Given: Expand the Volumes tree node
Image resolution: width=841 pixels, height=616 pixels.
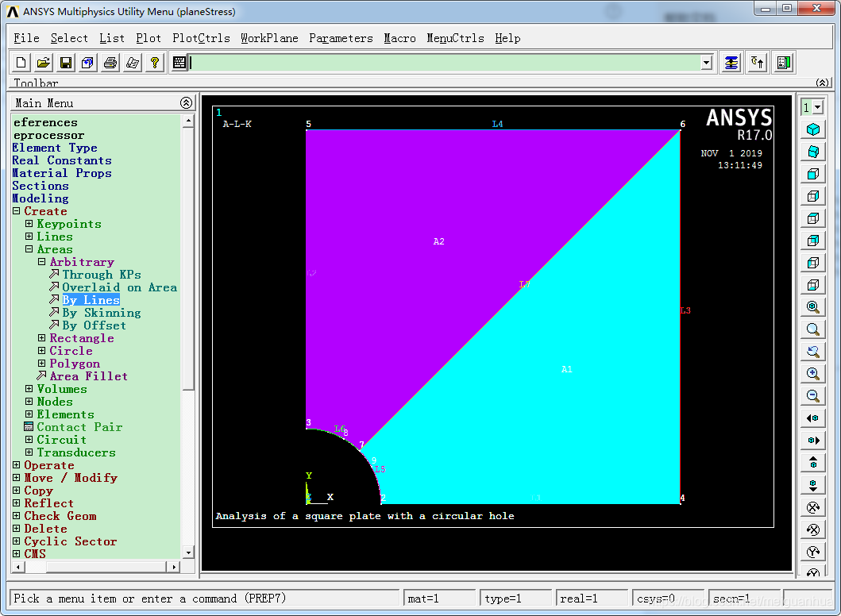Looking at the screenshot, I should 29,389.
